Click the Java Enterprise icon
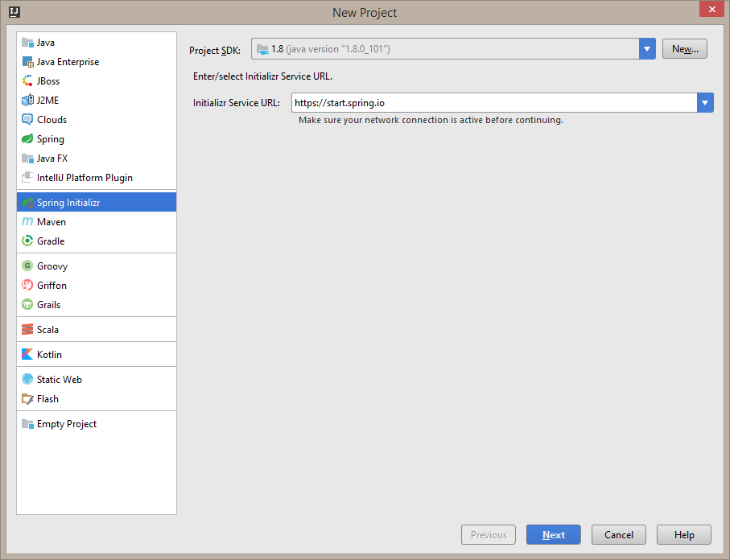 (x=27, y=62)
